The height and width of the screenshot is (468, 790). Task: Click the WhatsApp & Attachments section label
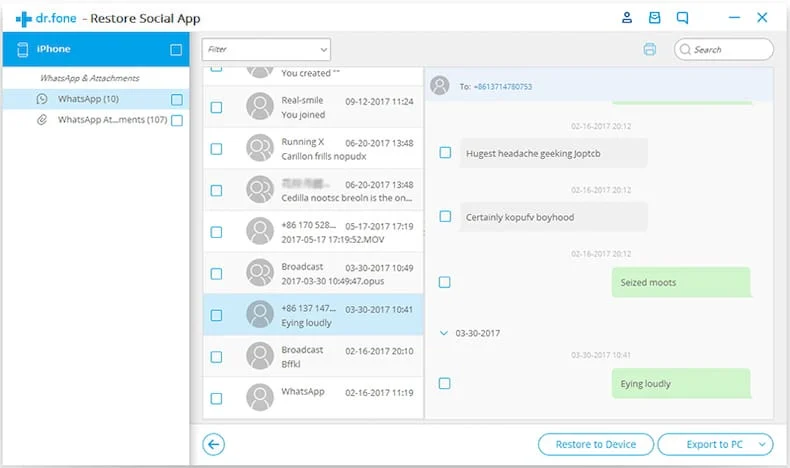pos(90,78)
